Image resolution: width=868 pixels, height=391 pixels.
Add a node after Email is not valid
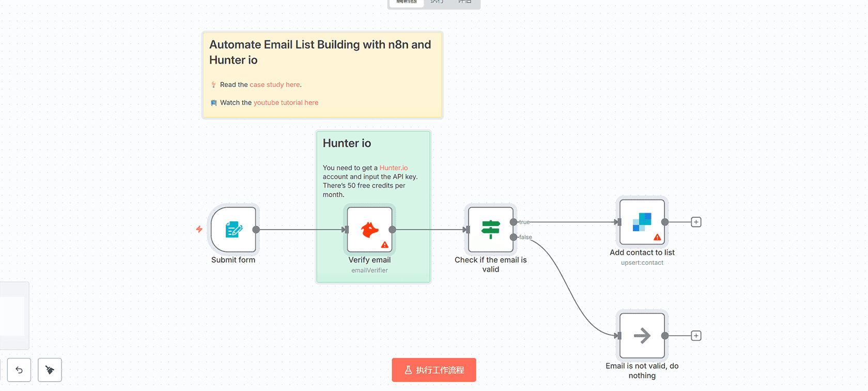click(696, 336)
